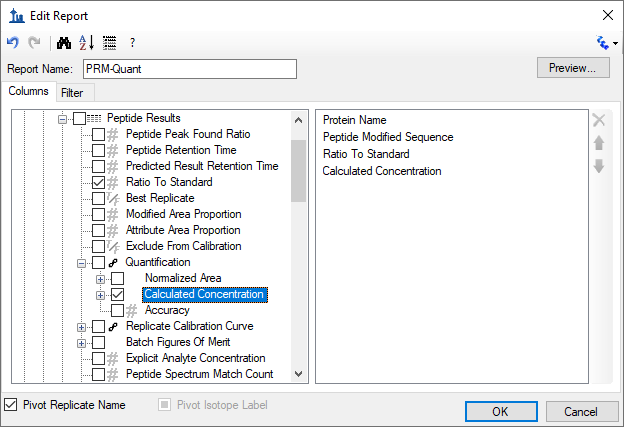This screenshot has height=427, width=624.
Task: Click the Quantification link icon
Action: [x=113, y=263]
